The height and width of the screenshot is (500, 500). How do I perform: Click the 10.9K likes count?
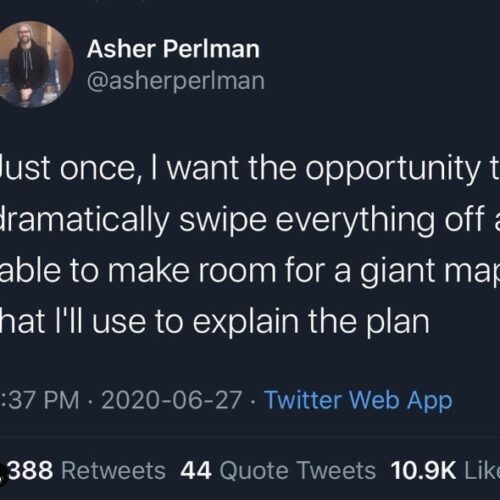(423, 470)
